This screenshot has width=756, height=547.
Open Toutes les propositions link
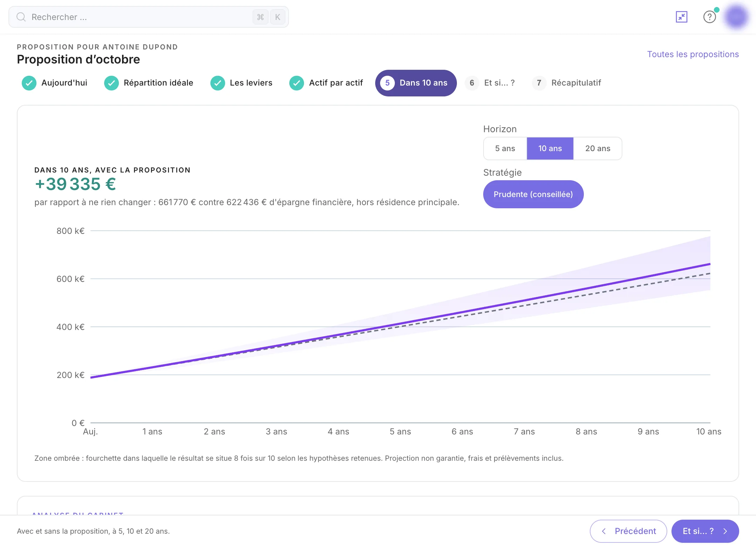pyautogui.click(x=693, y=54)
